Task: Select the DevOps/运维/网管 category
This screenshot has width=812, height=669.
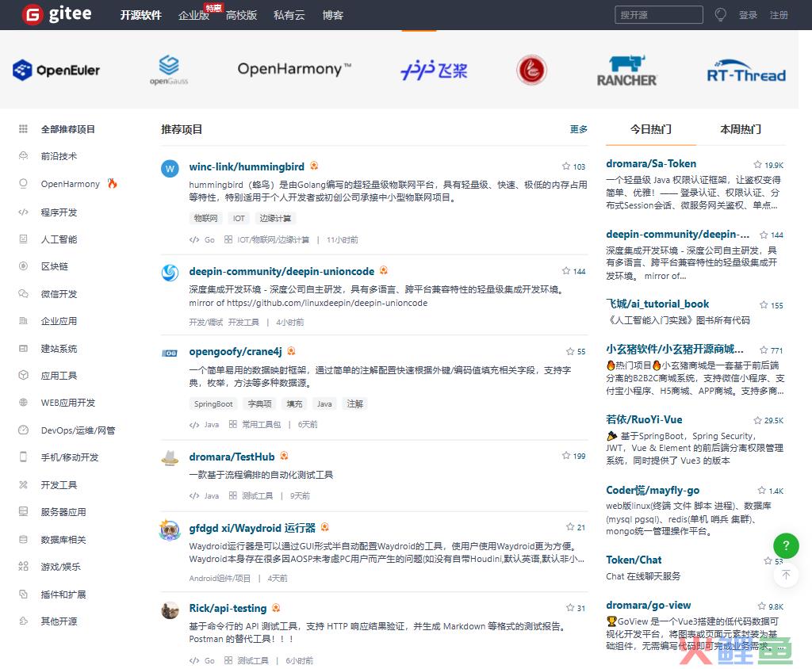Action: [x=79, y=430]
